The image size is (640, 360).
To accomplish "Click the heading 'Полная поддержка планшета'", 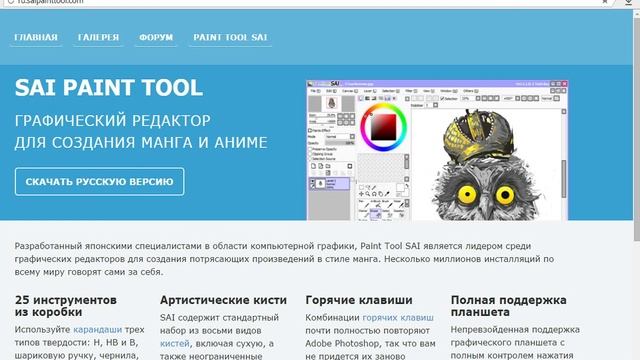I will 509,306.
